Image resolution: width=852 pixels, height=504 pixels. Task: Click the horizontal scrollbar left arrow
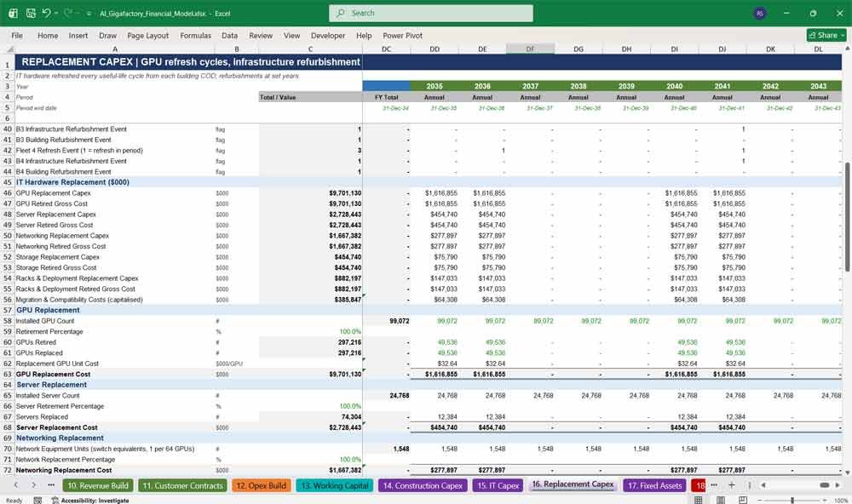763,485
